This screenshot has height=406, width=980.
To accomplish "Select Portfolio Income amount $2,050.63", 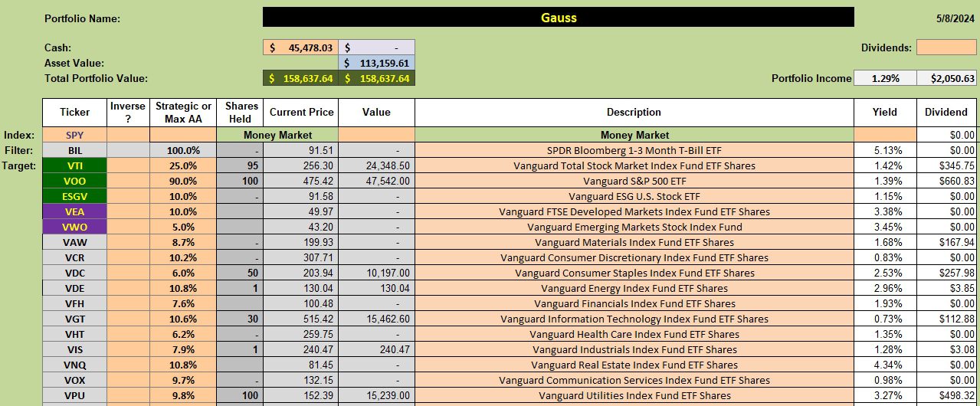I will (946, 78).
